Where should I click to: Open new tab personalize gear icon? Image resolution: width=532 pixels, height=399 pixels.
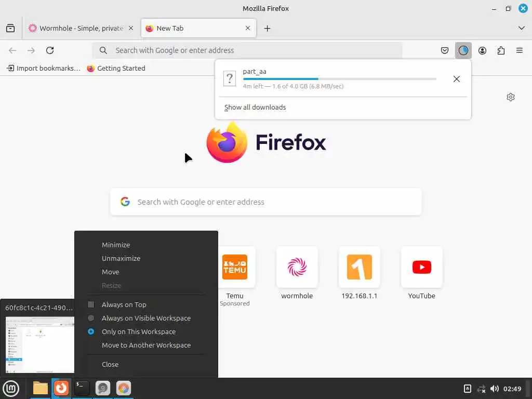click(x=511, y=97)
